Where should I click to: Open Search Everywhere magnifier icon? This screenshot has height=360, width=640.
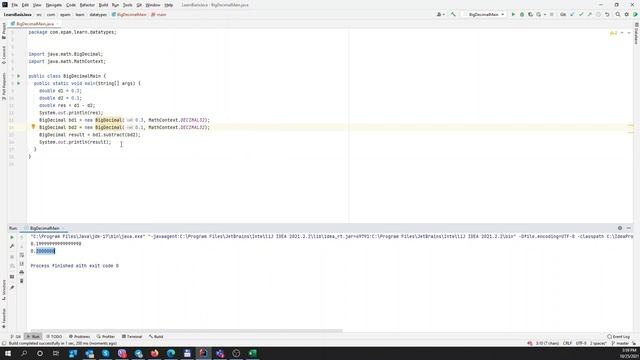618,14
